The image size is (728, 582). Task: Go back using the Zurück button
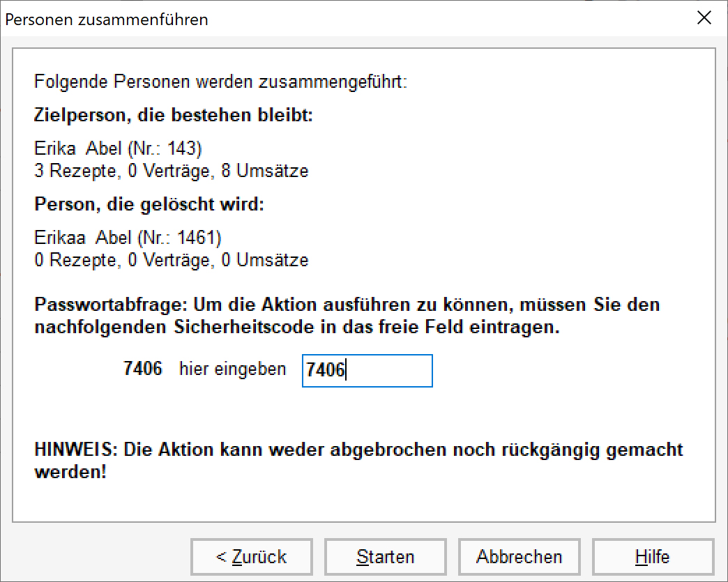click(x=251, y=557)
